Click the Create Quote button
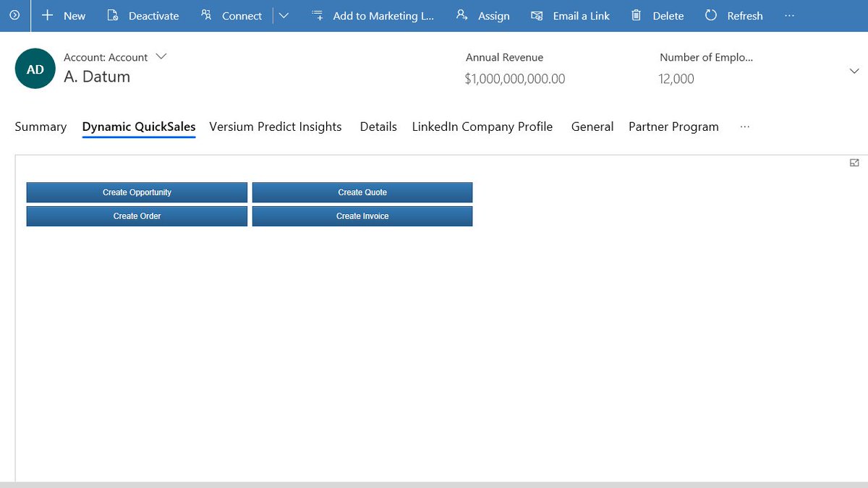The width and height of the screenshot is (868, 488). point(362,192)
